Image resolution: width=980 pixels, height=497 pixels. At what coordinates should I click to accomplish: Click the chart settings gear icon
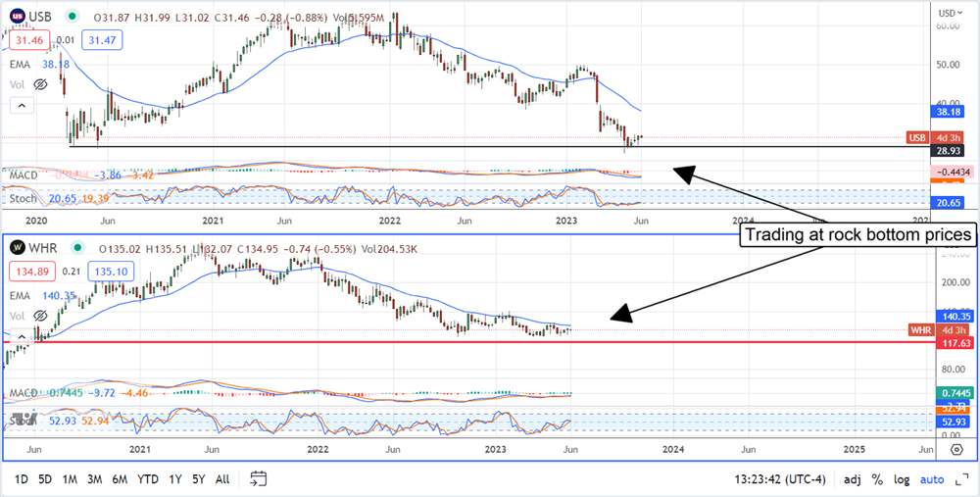click(x=956, y=448)
